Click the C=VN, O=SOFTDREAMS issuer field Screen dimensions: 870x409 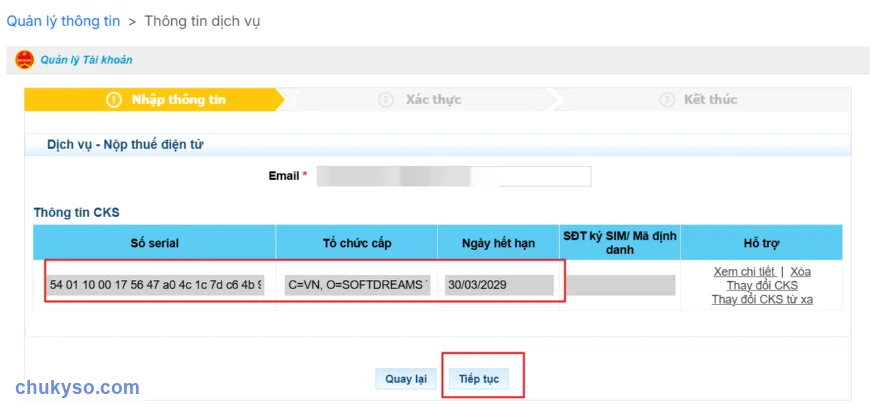357,285
